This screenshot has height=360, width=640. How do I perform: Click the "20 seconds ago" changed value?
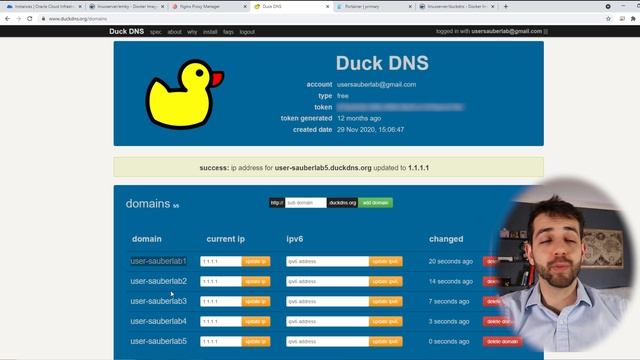click(451, 261)
